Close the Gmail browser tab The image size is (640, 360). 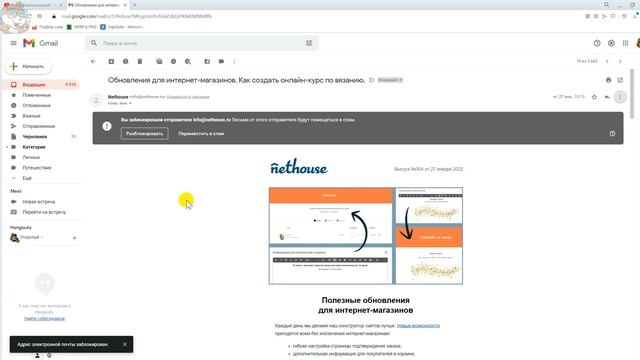(x=125, y=5)
